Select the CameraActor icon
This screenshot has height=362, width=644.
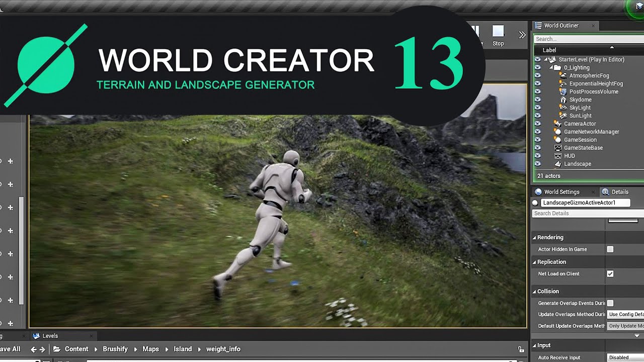click(557, 124)
